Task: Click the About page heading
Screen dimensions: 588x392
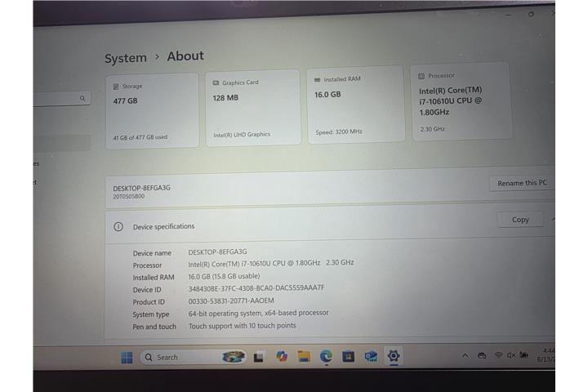Action: [185, 56]
